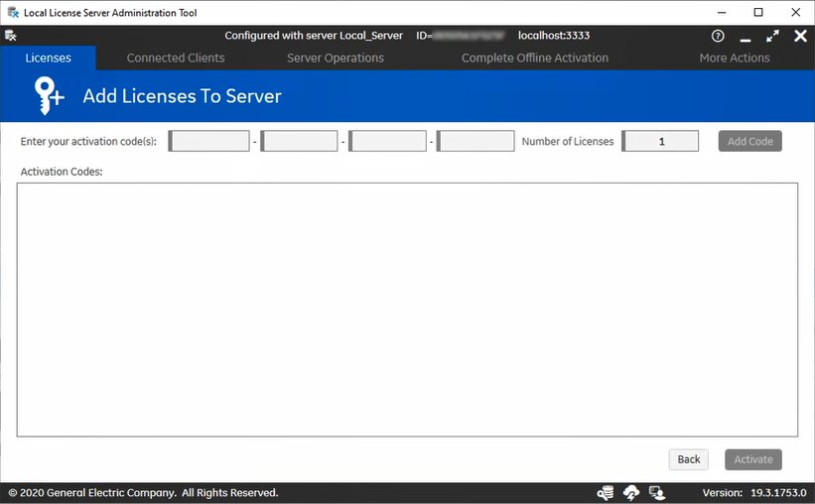The height and width of the screenshot is (504, 815).
Task: Click 'Configured with server Local_Server' text
Action: point(314,36)
